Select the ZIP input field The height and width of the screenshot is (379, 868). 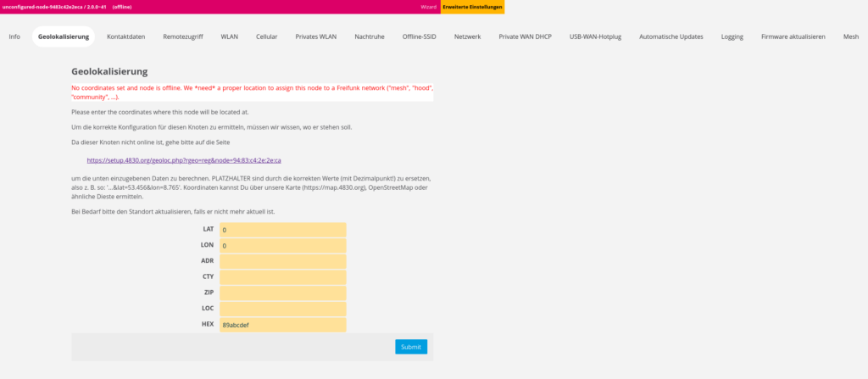point(282,293)
